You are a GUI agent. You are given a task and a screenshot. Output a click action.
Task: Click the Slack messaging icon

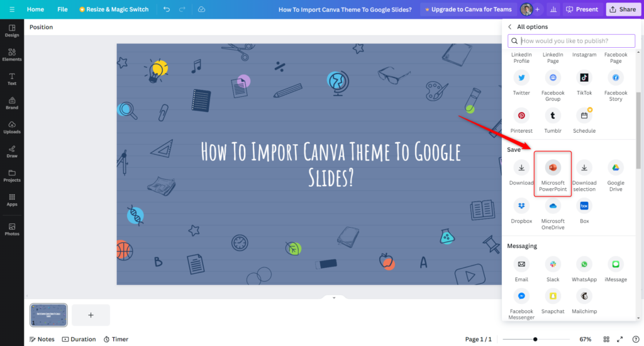553,265
